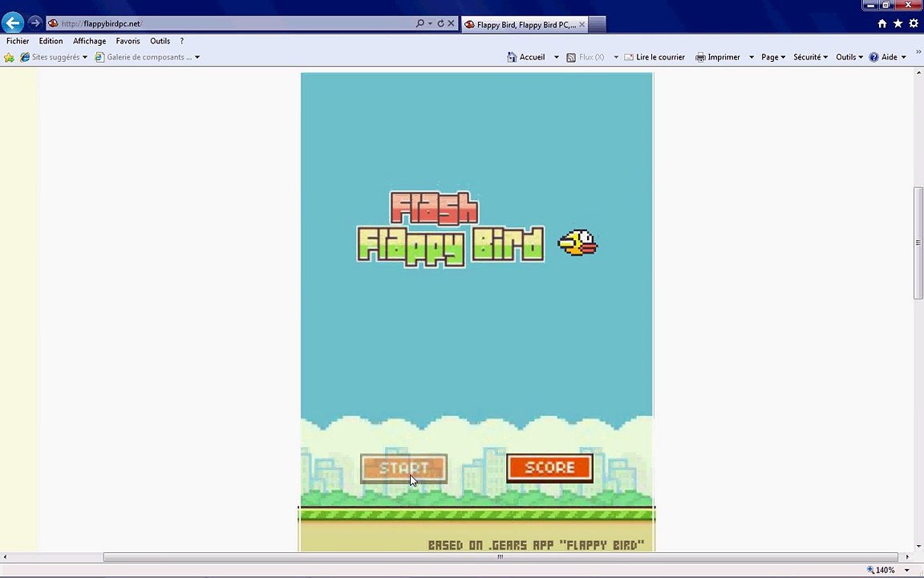Click the Flash Flappy Bird title logo
The image size is (924, 578).
pos(450,230)
